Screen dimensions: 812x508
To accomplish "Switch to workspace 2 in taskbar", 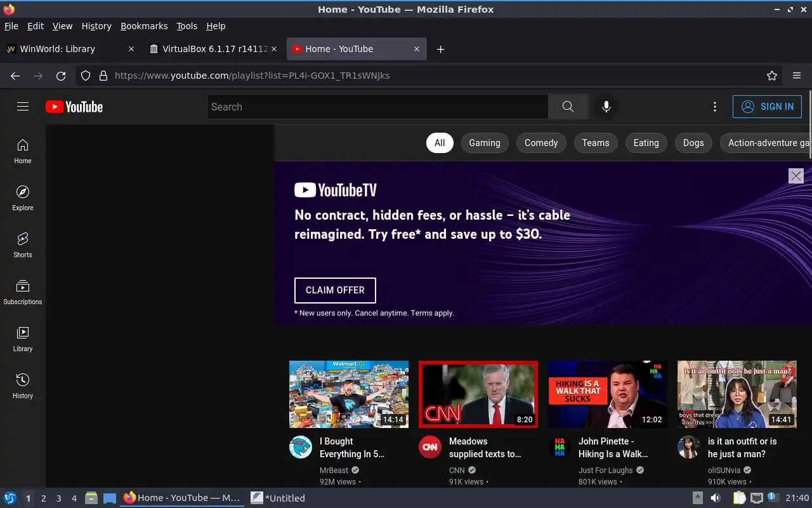I will [x=44, y=498].
